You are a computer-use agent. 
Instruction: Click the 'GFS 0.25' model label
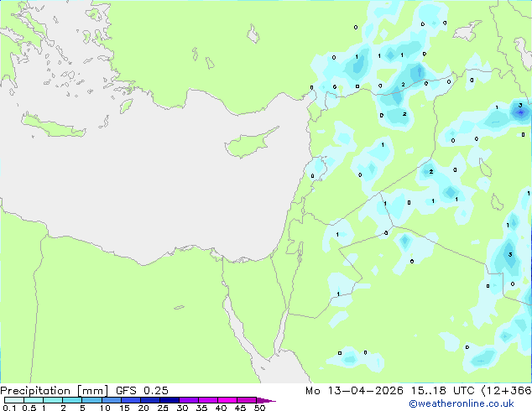pyautogui.click(x=142, y=391)
